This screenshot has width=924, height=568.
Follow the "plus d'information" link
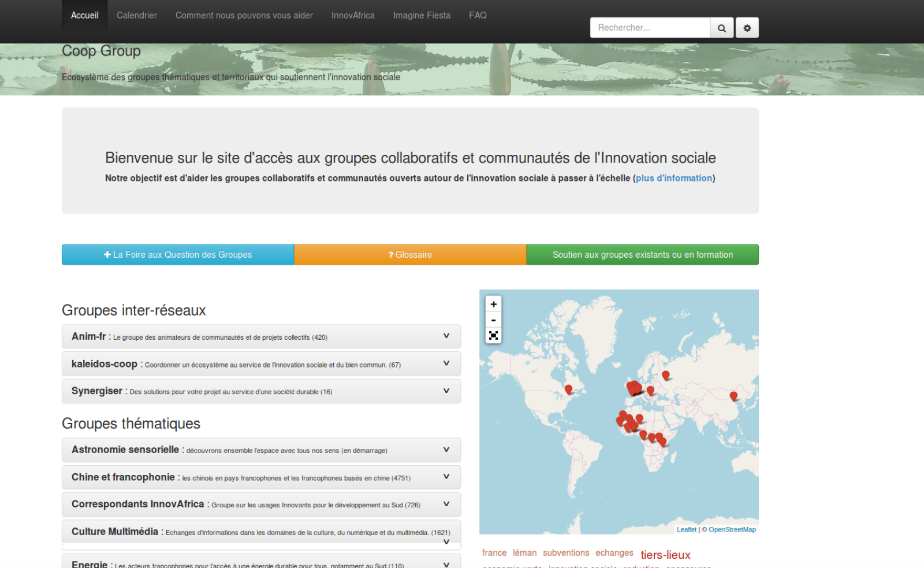point(674,178)
